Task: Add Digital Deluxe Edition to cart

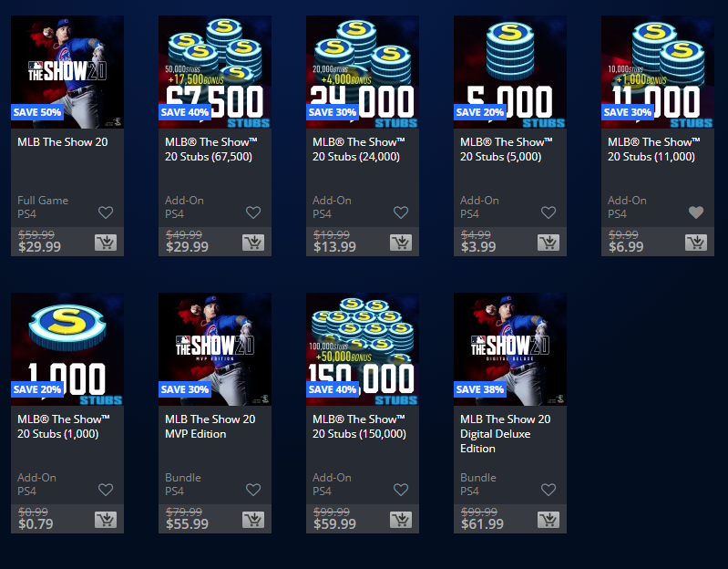Action: pyautogui.click(x=549, y=520)
